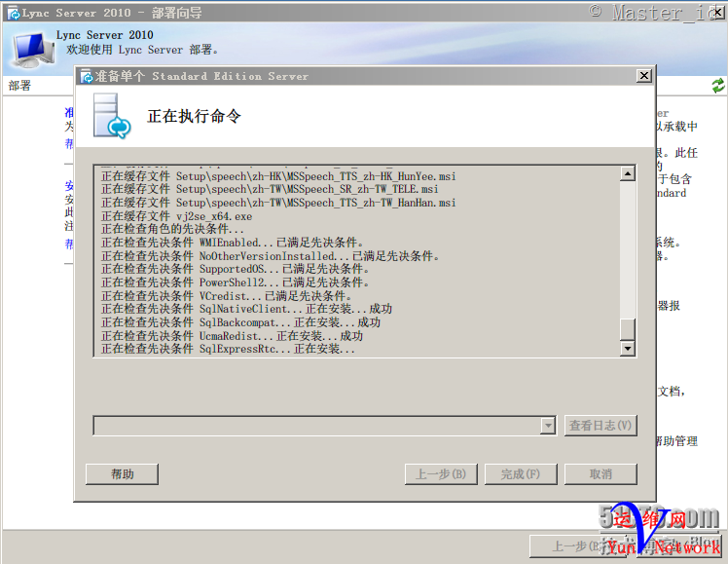Click the PowerShell2 prerequisite log line
Screen dimensions: 728x564
(x=236, y=282)
